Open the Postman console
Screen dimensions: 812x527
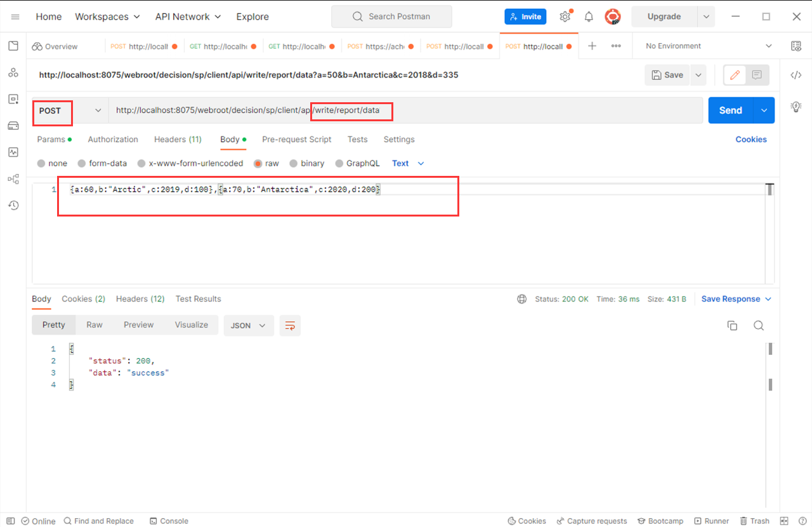pos(169,521)
